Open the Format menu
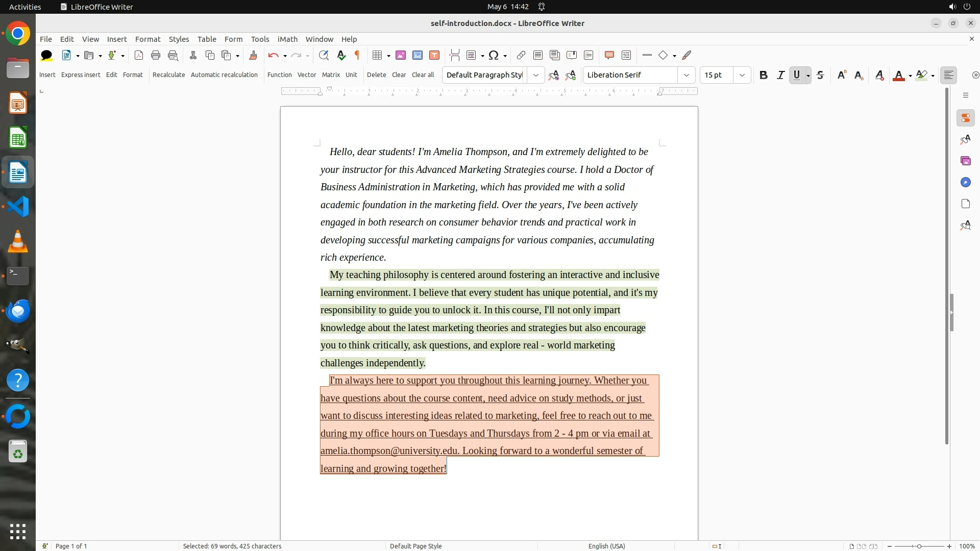Screen dimensions: 980x551 pos(148,39)
